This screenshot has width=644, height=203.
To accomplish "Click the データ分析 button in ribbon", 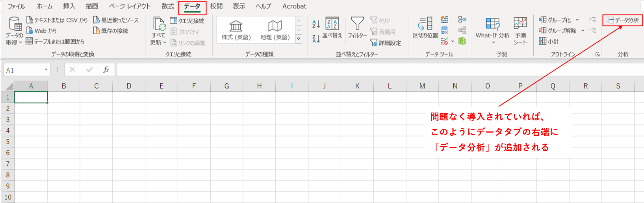I will [623, 20].
